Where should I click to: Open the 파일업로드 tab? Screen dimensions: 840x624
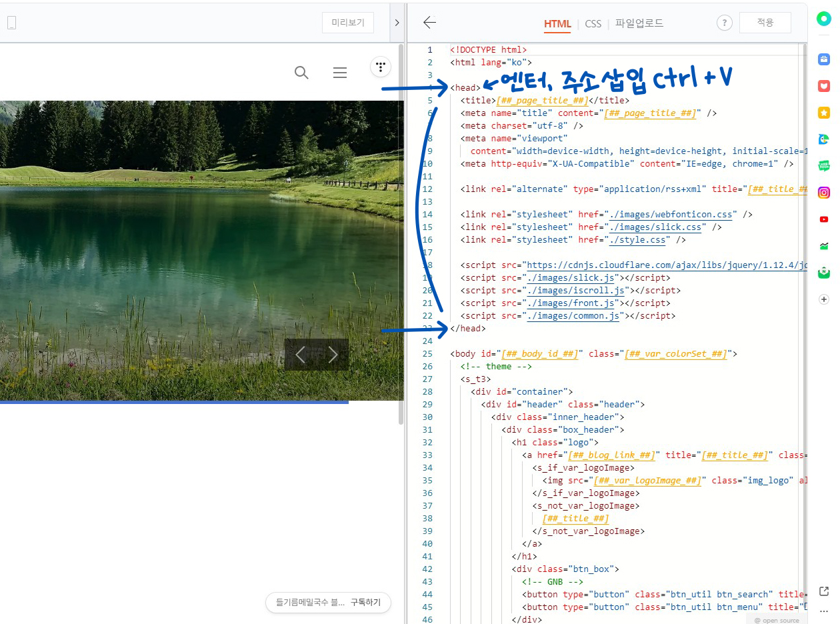639,23
